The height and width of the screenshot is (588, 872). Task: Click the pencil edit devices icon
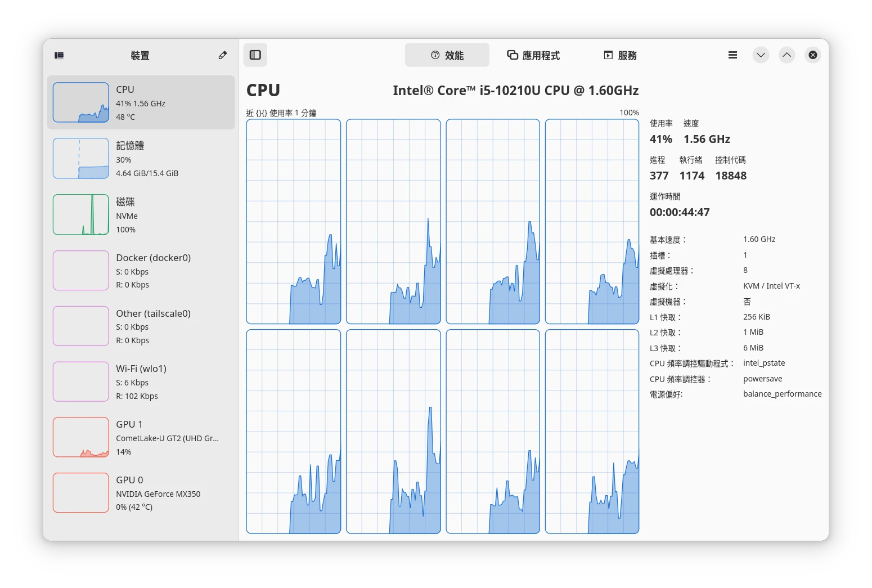click(x=223, y=55)
